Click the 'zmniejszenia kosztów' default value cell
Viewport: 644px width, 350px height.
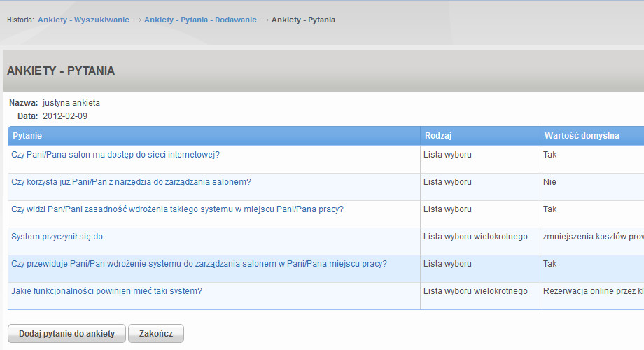[593, 236]
